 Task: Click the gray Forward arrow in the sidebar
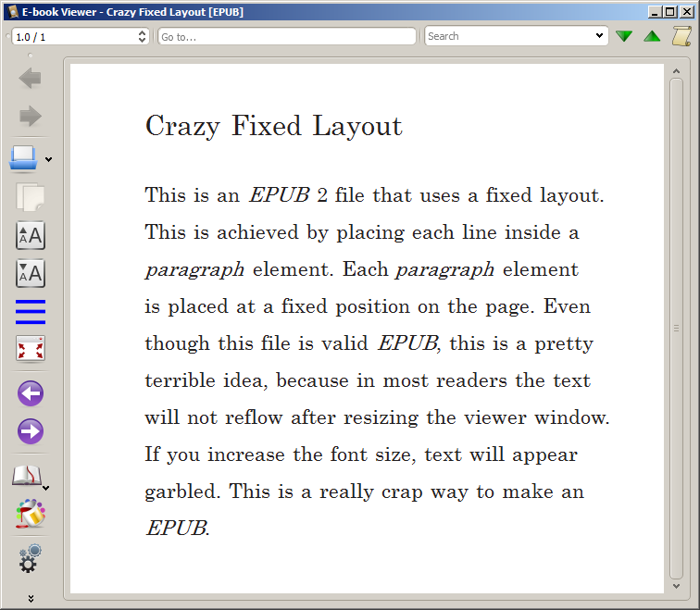point(30,117)
